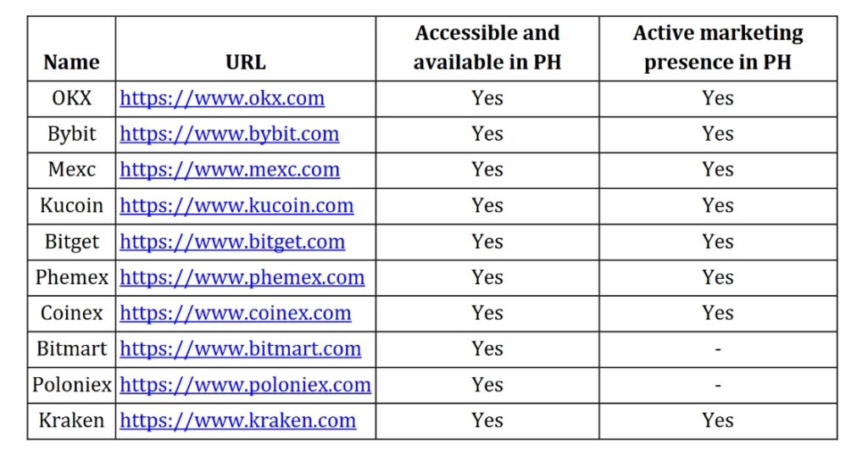The height and width of the screenshot is (451, 868).
Task: Visit the Bitmart URL
Action: pos(240,349)
